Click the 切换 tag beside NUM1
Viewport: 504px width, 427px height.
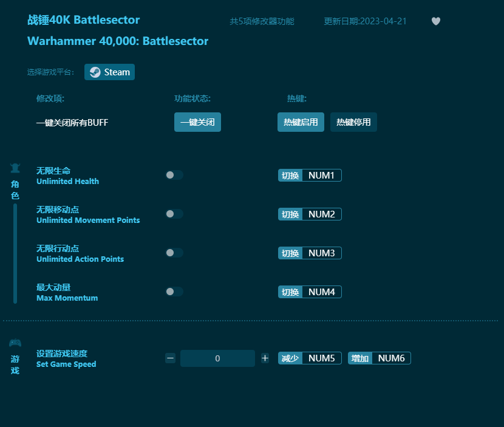pyautogui.click(x=290, y=176)
